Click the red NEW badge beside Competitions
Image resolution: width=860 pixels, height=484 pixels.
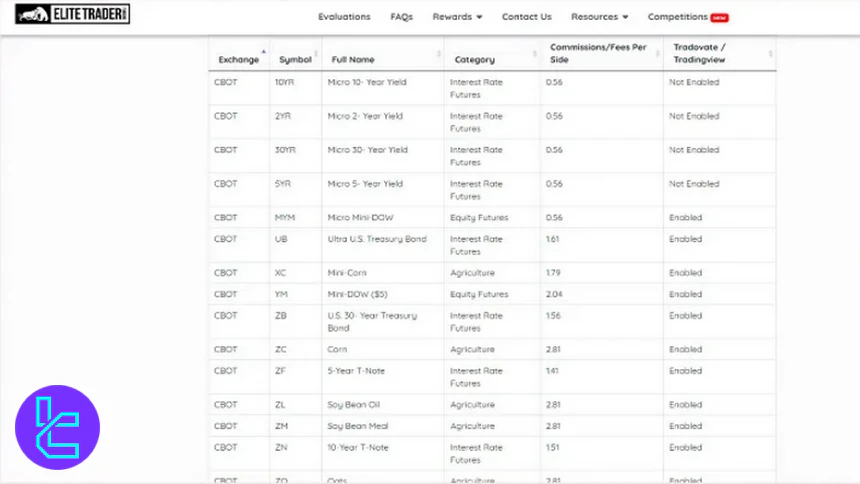[719, 17]
